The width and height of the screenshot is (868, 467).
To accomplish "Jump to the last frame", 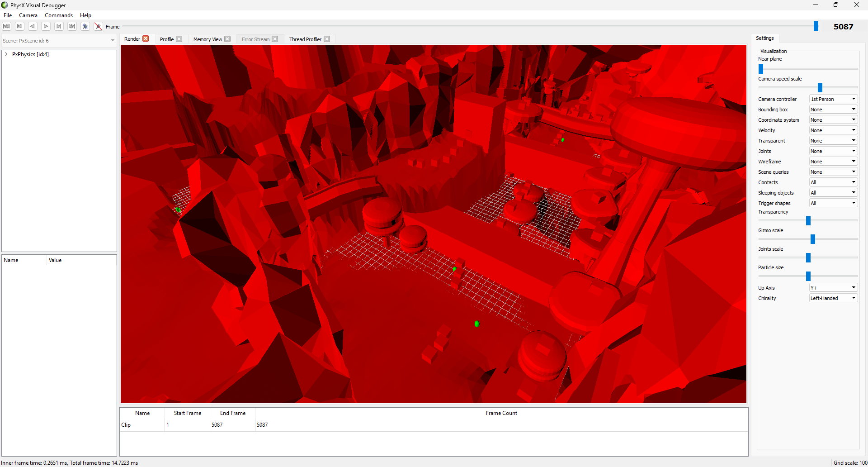I will click(x=71, y=26).
